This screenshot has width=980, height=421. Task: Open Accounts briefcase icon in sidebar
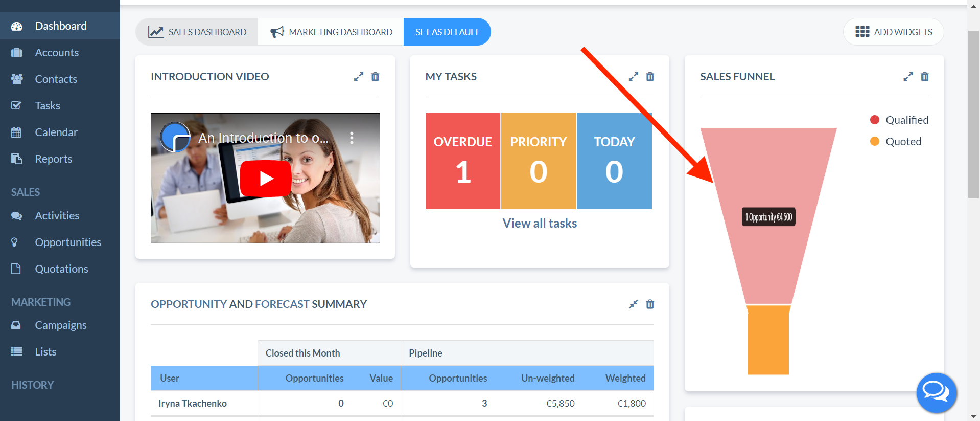pyautogui.click(x=17, y=52)
